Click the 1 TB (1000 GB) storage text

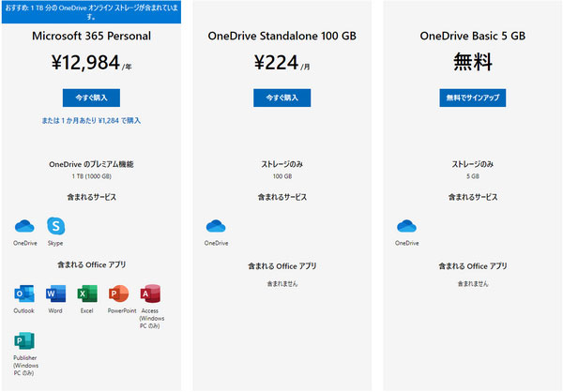[92, 176]
